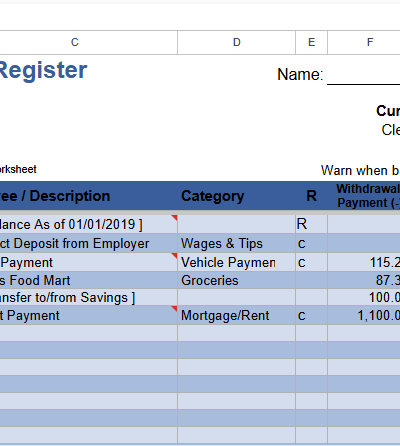The width and height of the screenshot is (400, 446).
Task: Click the Name input line
Action: 364,75
